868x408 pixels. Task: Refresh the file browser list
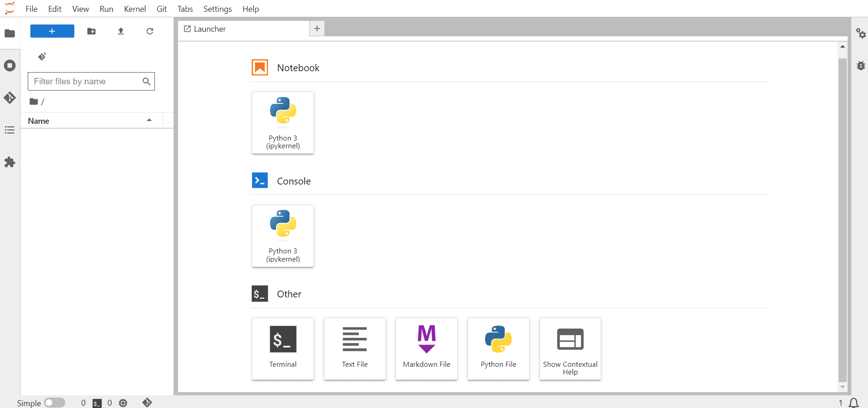(150, 31)
